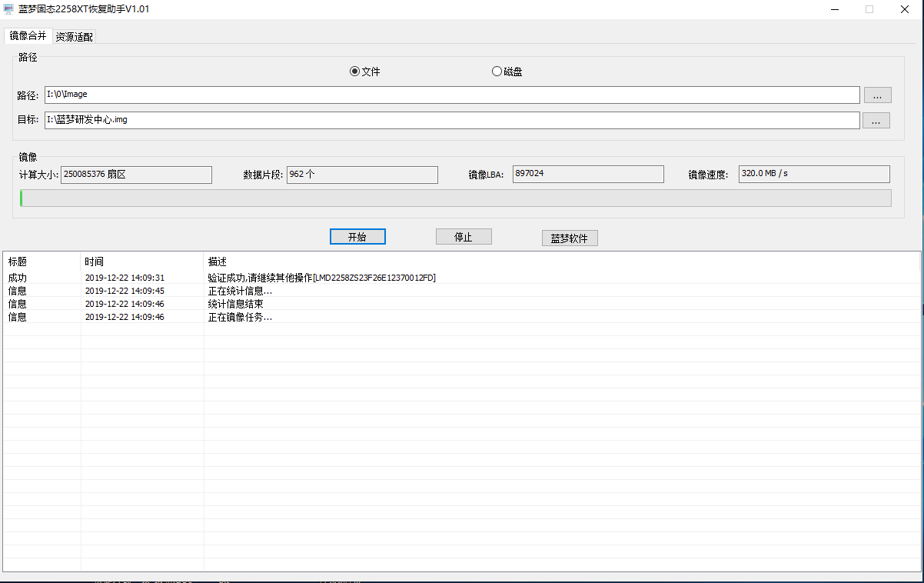Image resolution: width=924 pixels, height=583 pixels.
Task: Close the 蓝梦固态2258XT恢复助手 window
Action: (x=905, y=9)
